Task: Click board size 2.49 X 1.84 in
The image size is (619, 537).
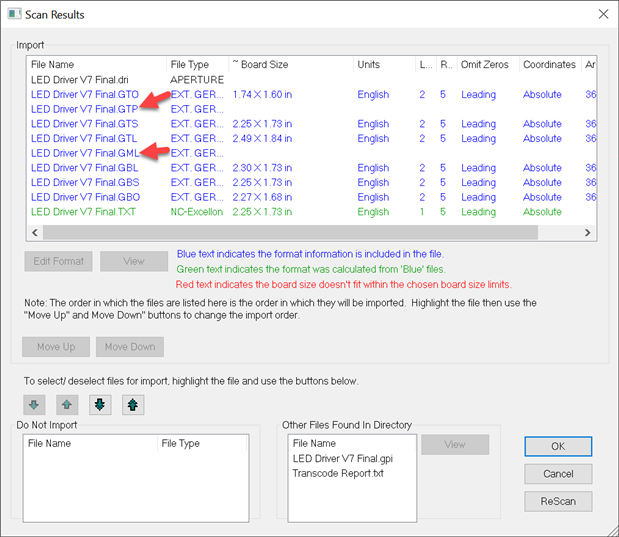Action: (x=262, y=138)
